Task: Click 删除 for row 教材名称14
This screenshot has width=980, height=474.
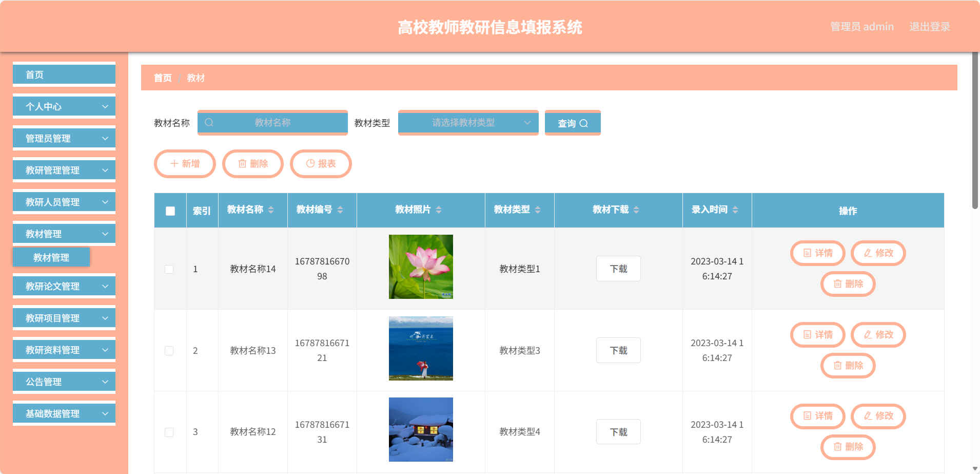Action: 848,284
